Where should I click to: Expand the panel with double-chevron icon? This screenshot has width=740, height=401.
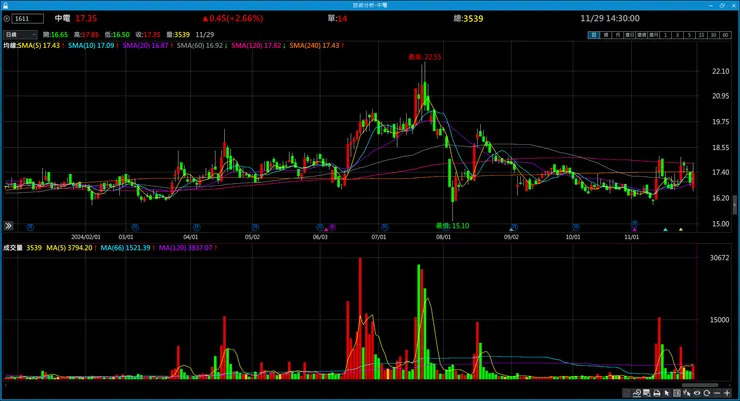(x=8, y=226)
